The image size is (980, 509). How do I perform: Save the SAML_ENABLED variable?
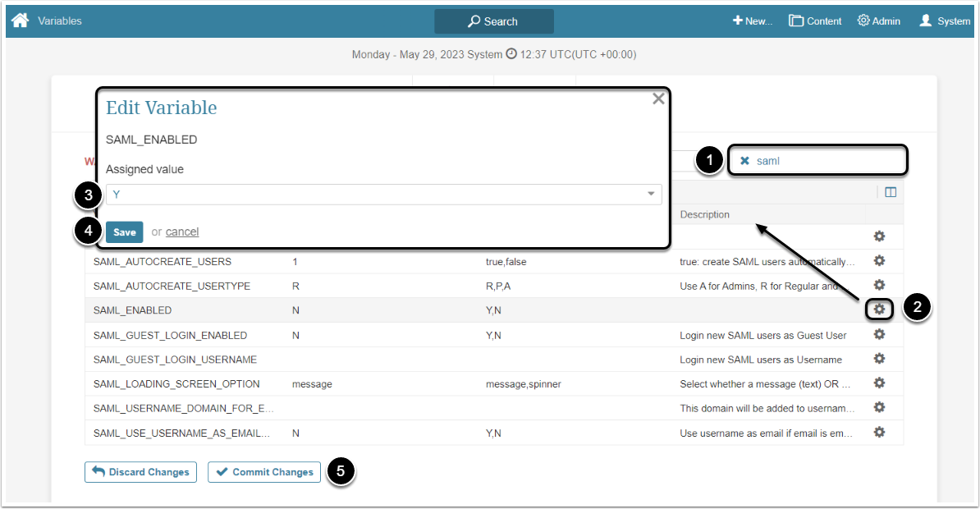[x=125, y=232]
